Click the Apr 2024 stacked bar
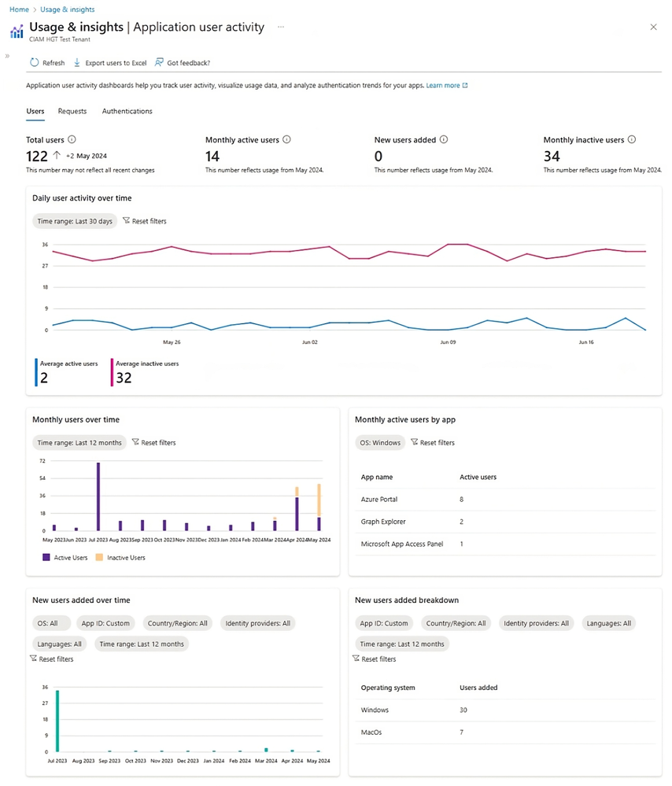 tap(297, 508)
